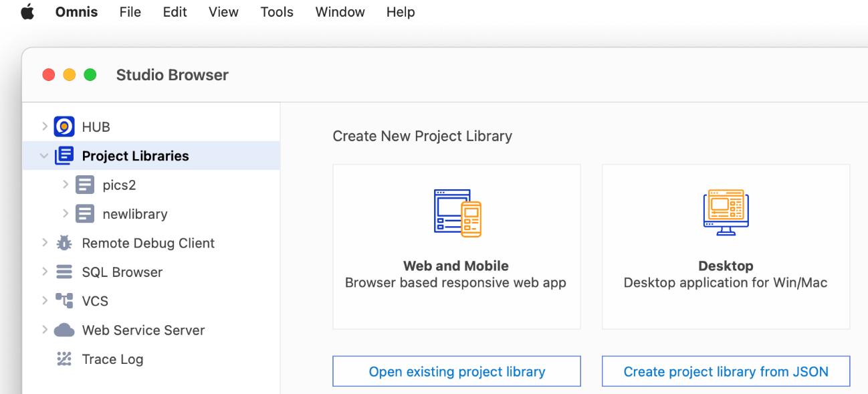Open the Window menu

340,12
